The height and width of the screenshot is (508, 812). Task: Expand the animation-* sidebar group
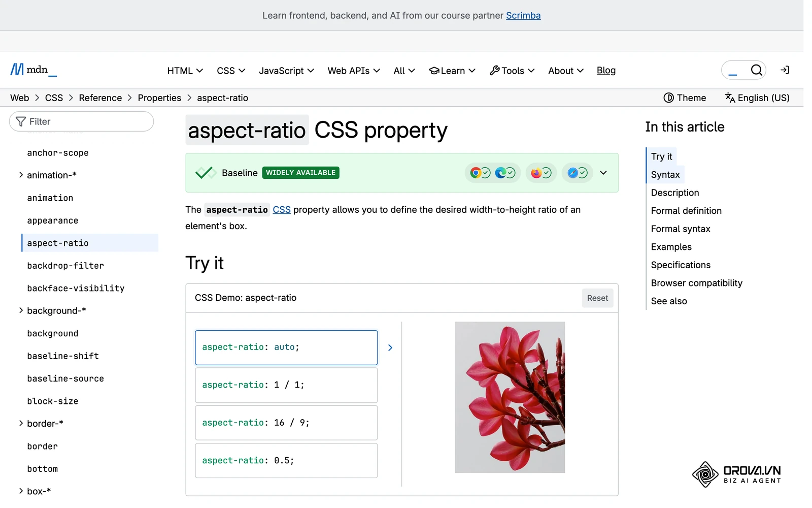pos(21,175)
